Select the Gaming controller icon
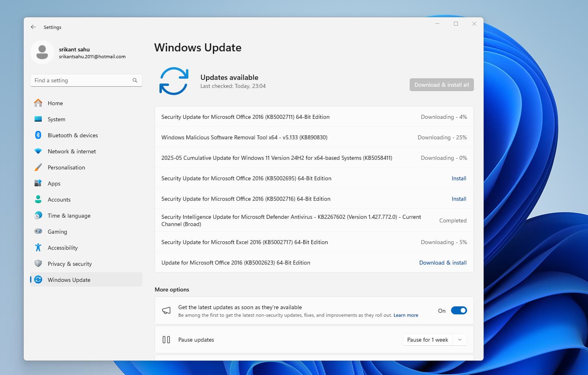 (x=38, y=232)
